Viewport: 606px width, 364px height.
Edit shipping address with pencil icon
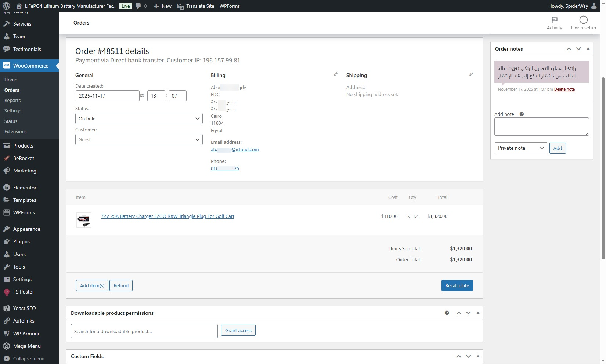click(x=471, y=74)
